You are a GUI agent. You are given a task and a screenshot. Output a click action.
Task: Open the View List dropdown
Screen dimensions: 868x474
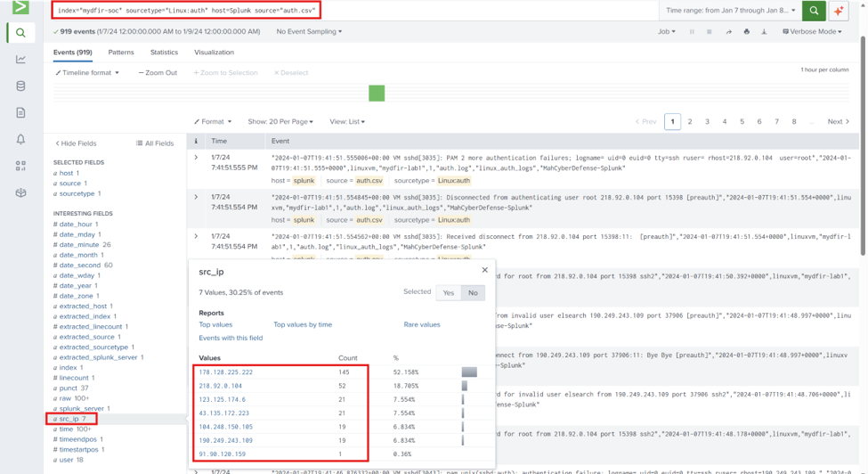(347, 121)
